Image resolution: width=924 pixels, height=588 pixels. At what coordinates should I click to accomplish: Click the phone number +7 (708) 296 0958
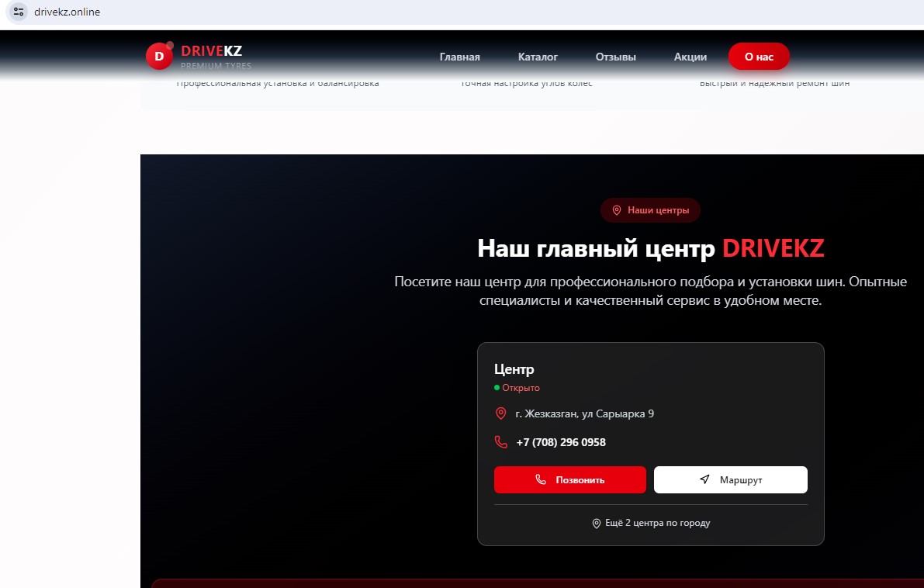pos(560,442)
